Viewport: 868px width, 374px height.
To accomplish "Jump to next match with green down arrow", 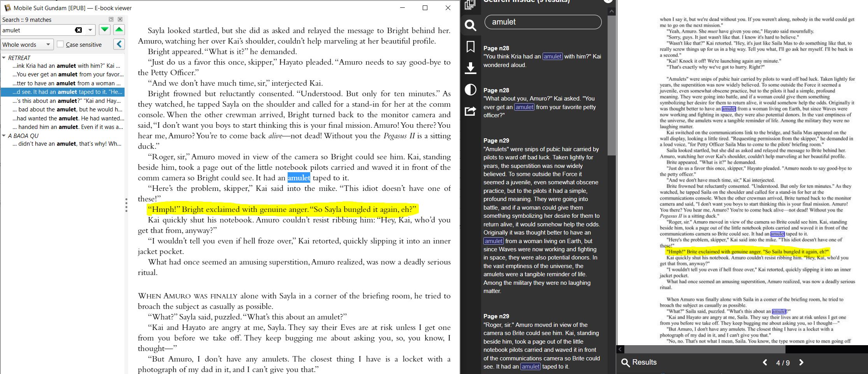I will pos(105,30).
